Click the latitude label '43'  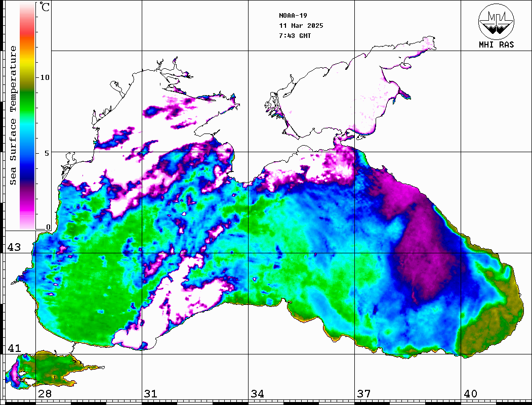click(x=14, y=247)
